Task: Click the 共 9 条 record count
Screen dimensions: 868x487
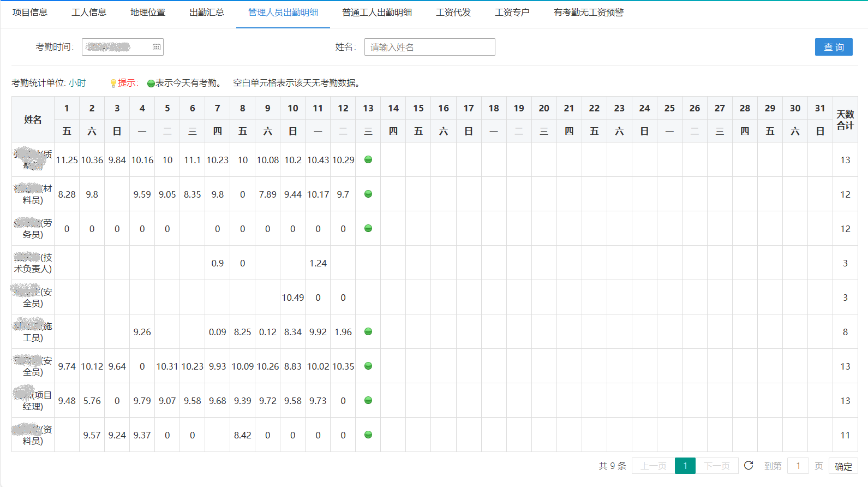Action: 612,466
